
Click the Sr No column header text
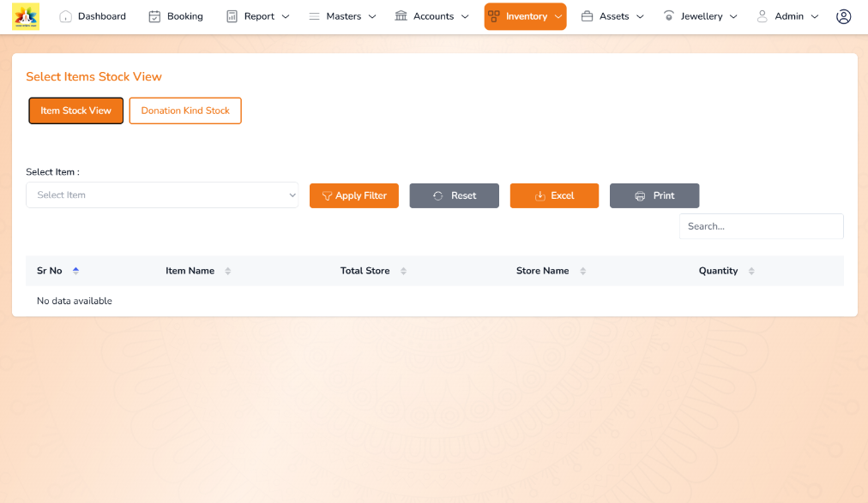point(49,271)
